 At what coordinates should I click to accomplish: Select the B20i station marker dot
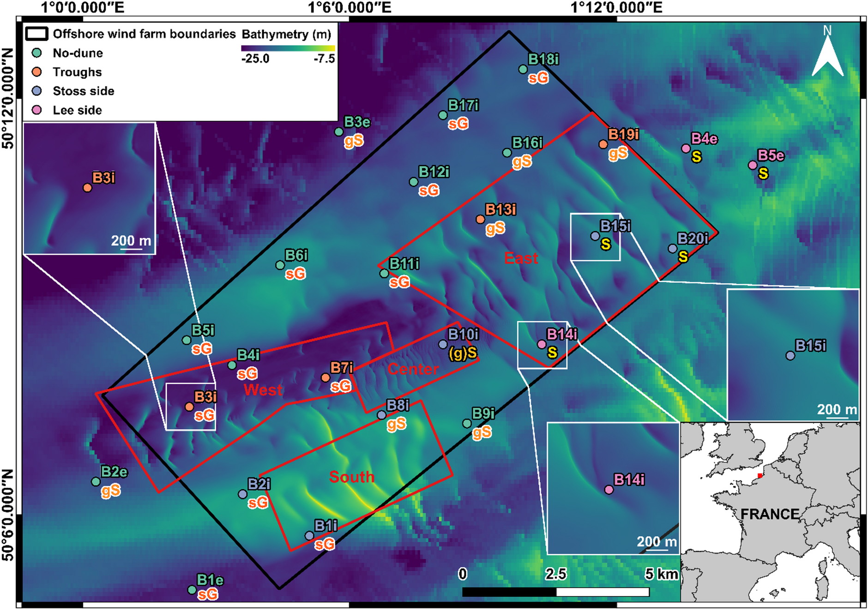[x=673, y=248]
